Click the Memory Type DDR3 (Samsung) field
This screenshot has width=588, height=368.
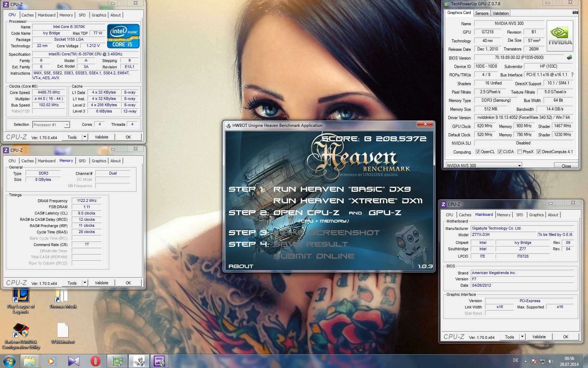pyautogui.click(x=496, y=100)
